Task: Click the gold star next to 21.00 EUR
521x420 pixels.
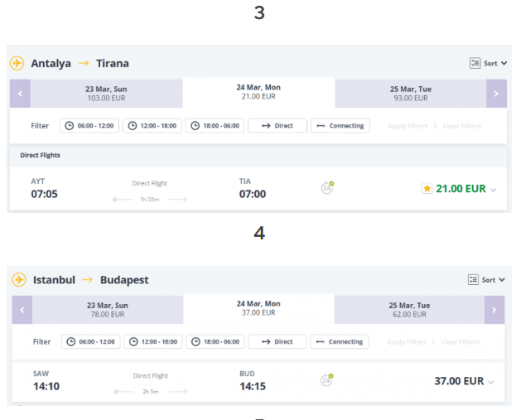Action: tap(427, 188)
